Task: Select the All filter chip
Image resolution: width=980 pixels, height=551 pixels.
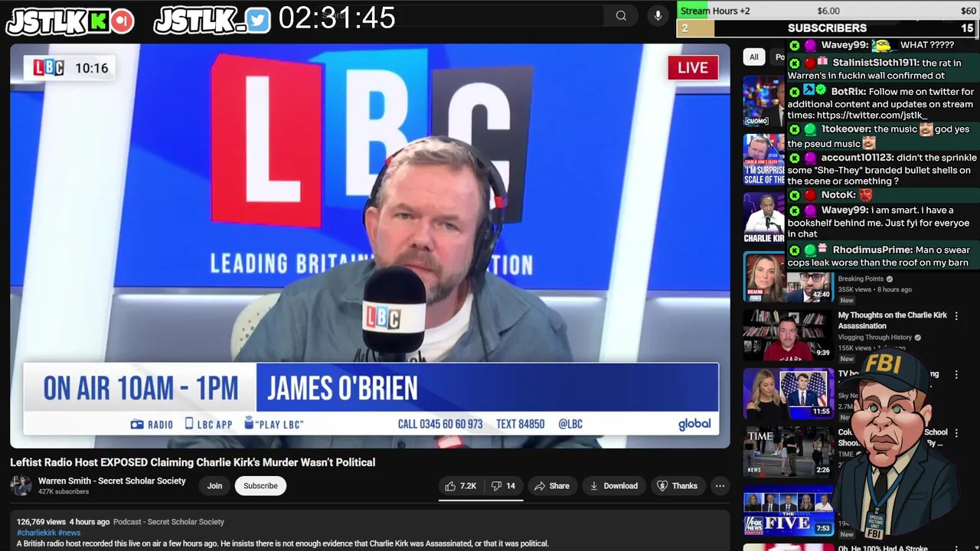Action: [x=753, y=57]
